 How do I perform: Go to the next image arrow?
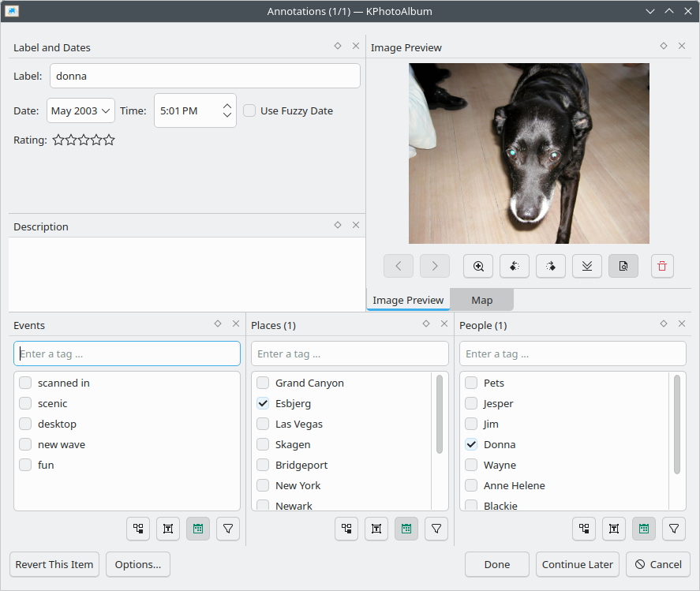click(x=434, y=266)
